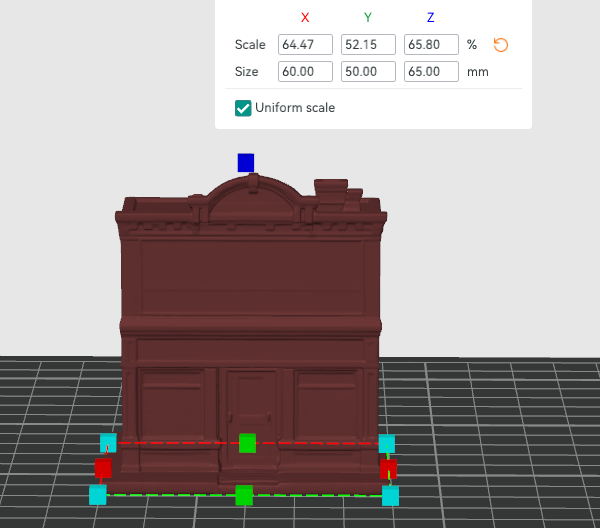Select the top-right cyan corner handle

pyautogui.click(x=386, y=444)
